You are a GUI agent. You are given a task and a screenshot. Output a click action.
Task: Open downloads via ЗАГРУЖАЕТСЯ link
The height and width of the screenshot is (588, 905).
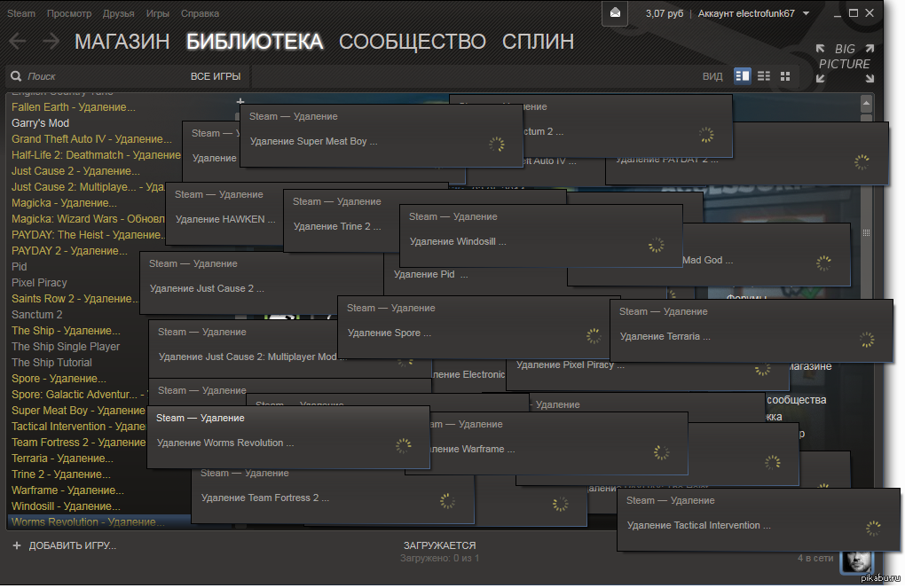[439, 545]
